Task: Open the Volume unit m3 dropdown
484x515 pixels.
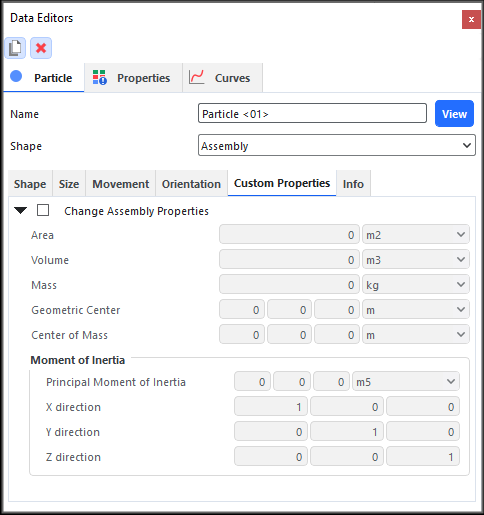Action: (x=416, y=260)
